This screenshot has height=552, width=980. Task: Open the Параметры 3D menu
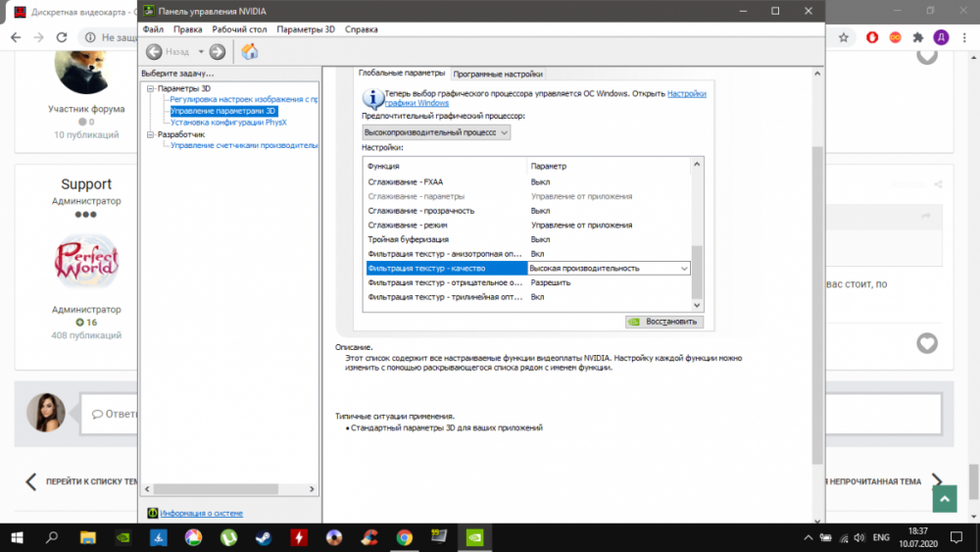[305, 29]
